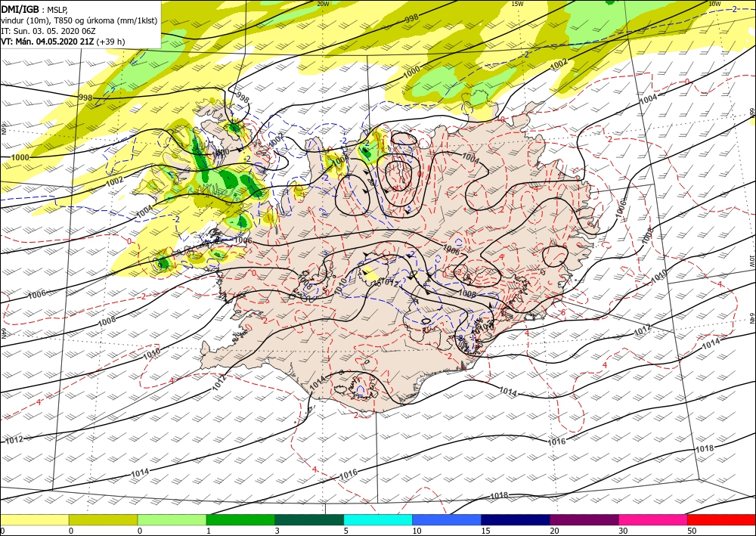Pick the bright blue legend color segment

[447, 520]
